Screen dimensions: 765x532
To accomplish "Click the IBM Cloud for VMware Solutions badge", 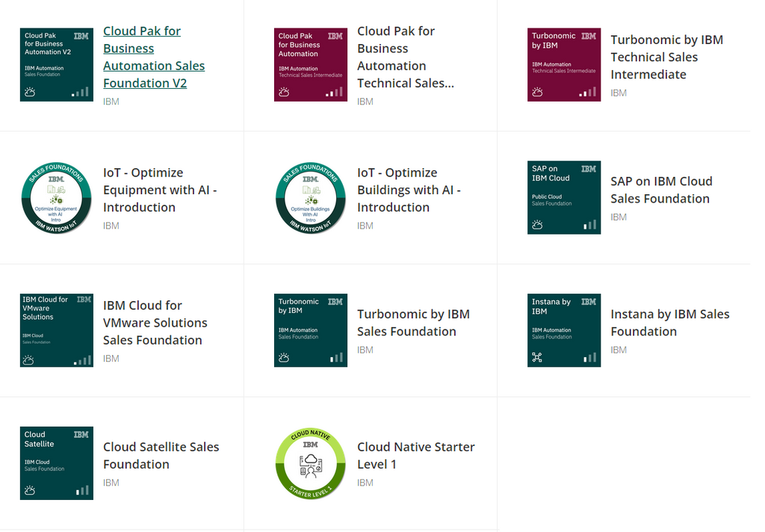I will click(57, 330).
